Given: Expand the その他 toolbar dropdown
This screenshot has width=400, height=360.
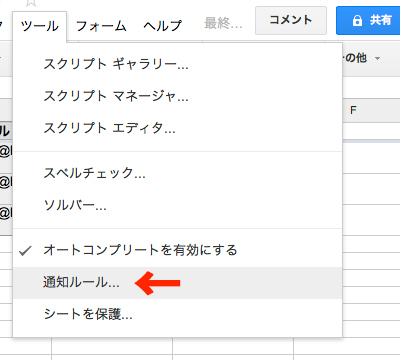Looking at the screenshot, I should pos(362,58).
